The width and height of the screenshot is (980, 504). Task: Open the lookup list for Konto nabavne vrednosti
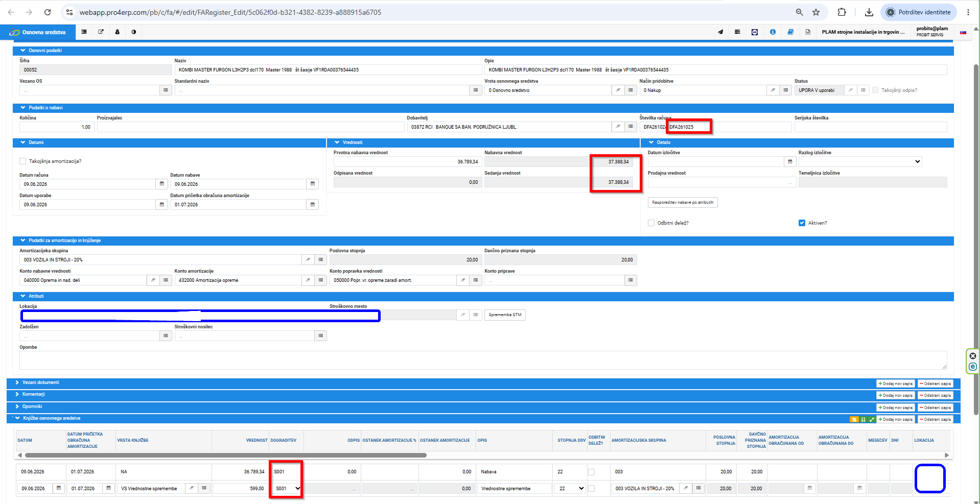tap(166, 280)
